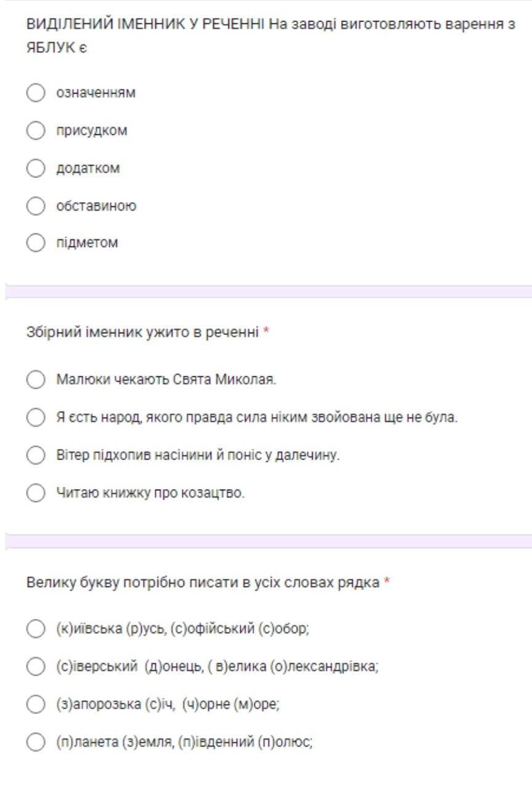Select 'Читаю книжку про козацтво' option

tap(36, 493)
